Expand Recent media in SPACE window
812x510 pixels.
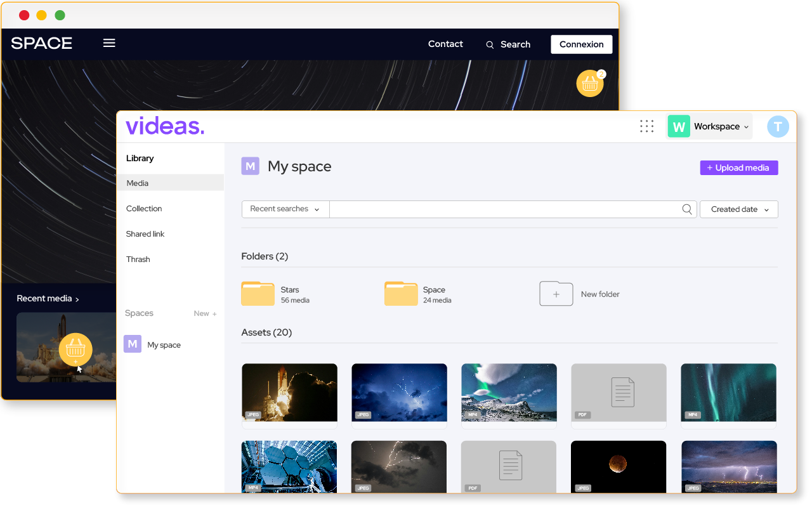pos(48,299)
